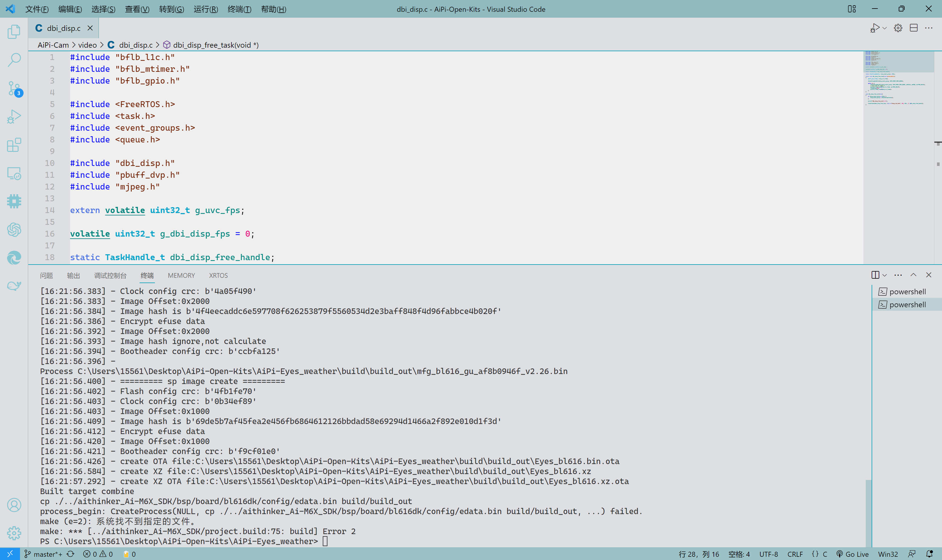Select Win32 configuration in status bar

[x=888, y=554]
